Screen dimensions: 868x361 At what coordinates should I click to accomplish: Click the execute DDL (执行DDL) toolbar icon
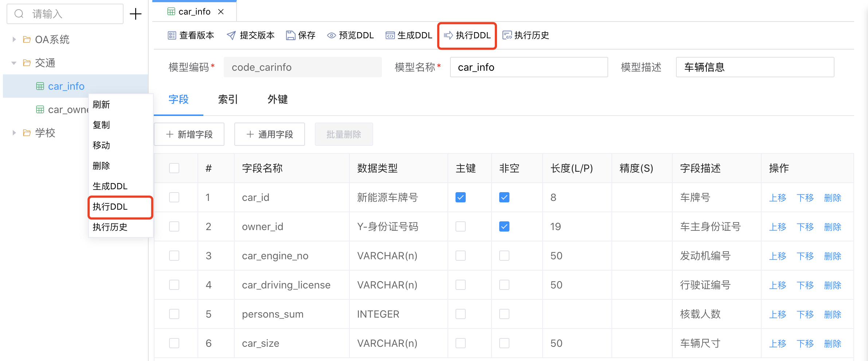click(x=448, y=35)
